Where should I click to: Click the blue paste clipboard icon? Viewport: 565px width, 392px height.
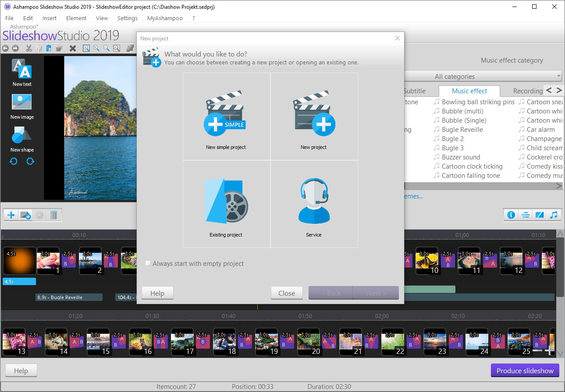pos(49,48)
